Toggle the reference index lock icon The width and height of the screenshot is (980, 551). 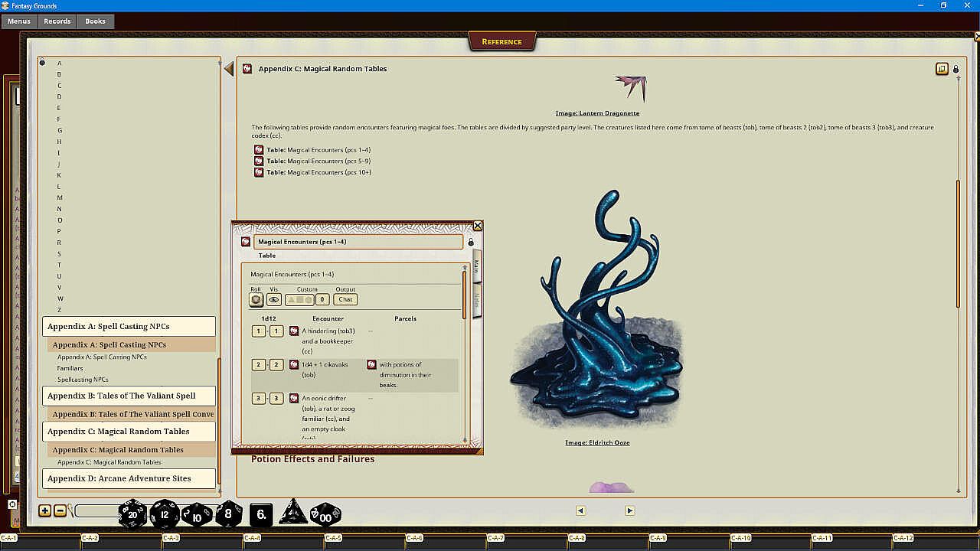tap(42, 63)
